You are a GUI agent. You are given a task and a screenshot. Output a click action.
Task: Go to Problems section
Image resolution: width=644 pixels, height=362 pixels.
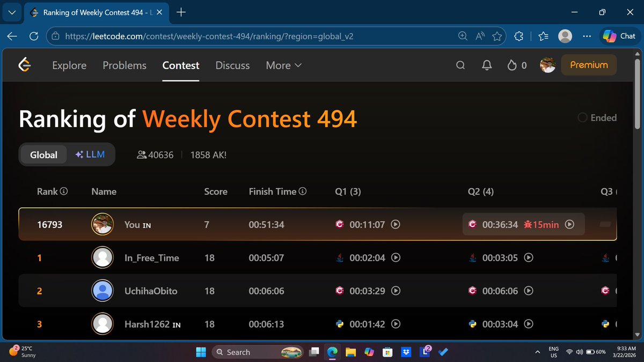pos(125,65)
